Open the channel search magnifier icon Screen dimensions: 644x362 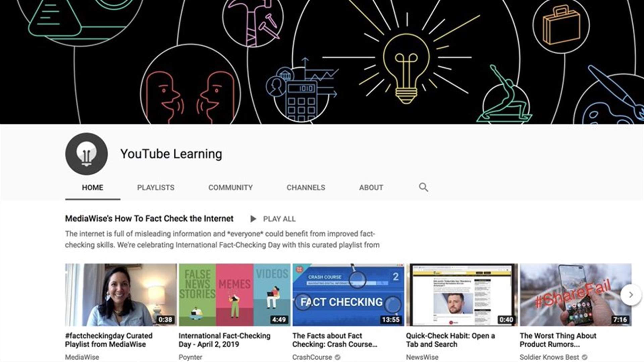click(423, 187)
